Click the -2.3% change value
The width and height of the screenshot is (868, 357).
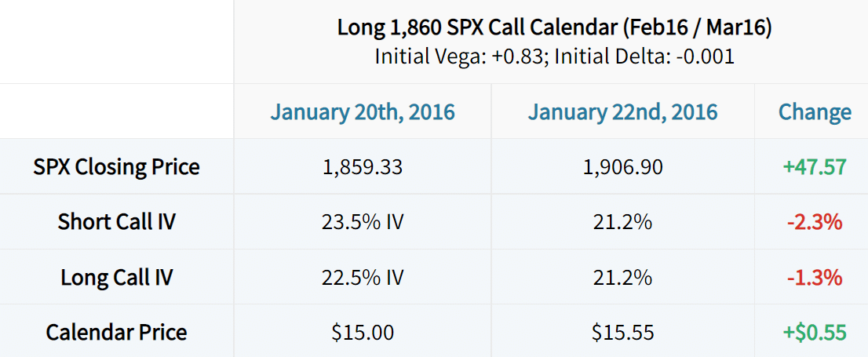click(x=815, y=222)
